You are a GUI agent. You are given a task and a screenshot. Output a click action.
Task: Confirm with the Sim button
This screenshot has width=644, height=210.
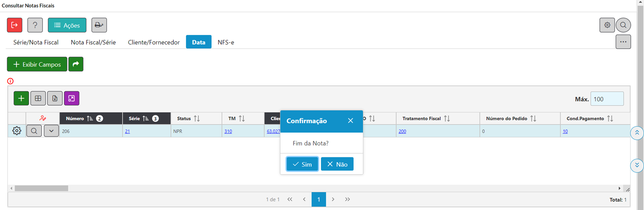click(302, 164)
